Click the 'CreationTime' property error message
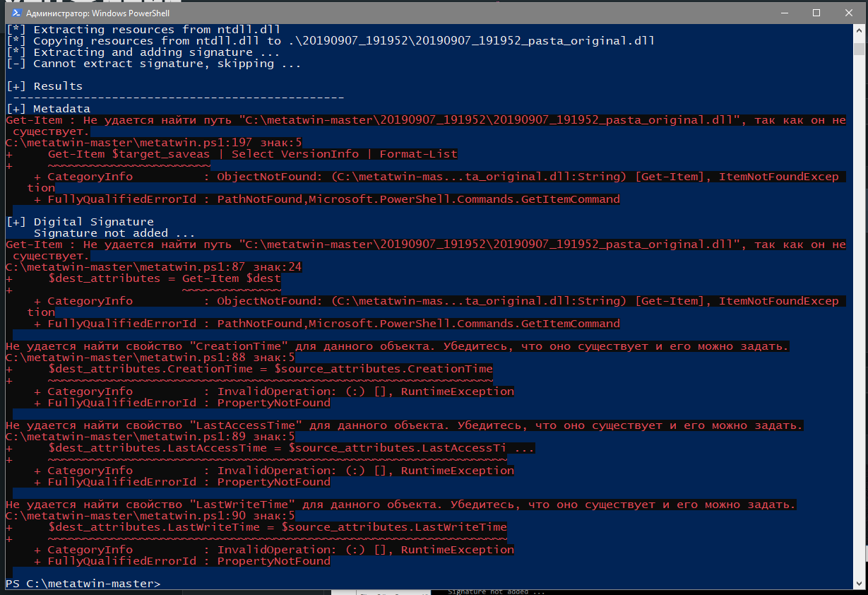This screenshot has height=595, width=868. point(396,346)
